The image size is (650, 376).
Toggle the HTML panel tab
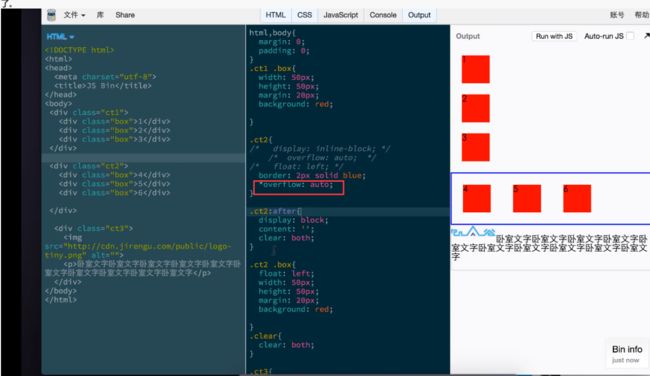coord(275,15)
